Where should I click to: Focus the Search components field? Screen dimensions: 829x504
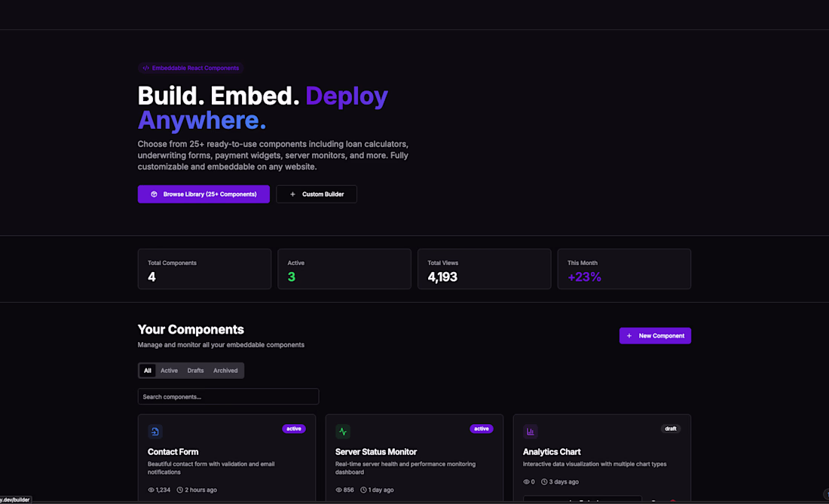[x=228, y=396]
